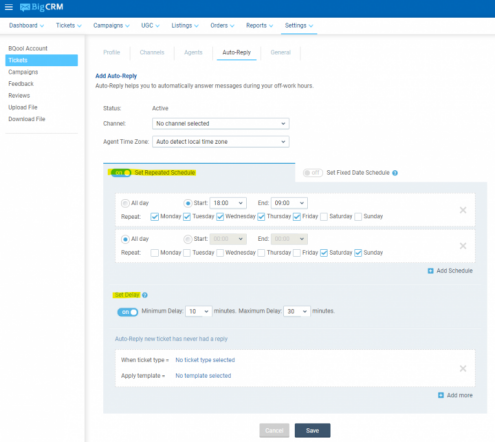Delete the ticket type template rule
Screen dimensions: 495x442
point(463,368)
